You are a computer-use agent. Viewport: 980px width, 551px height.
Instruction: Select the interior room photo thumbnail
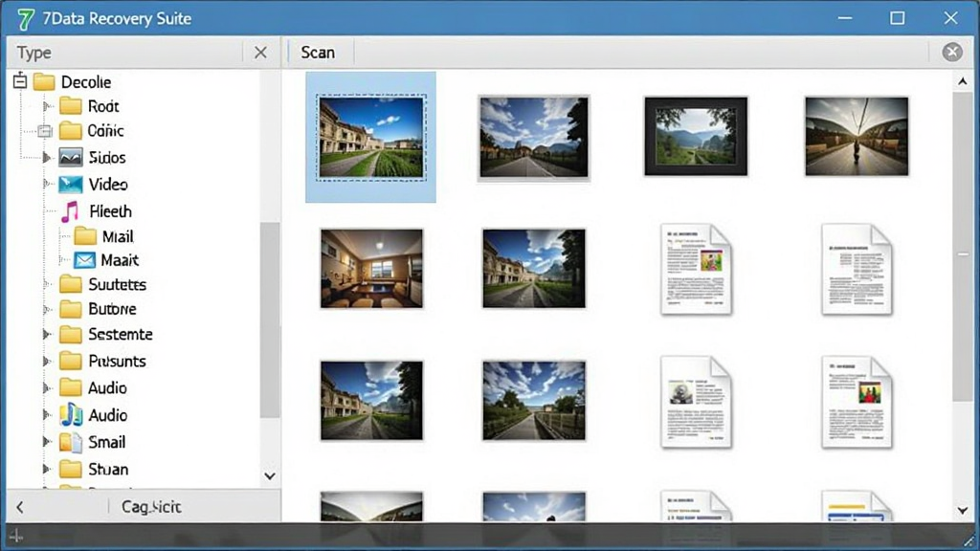point(372,269)
